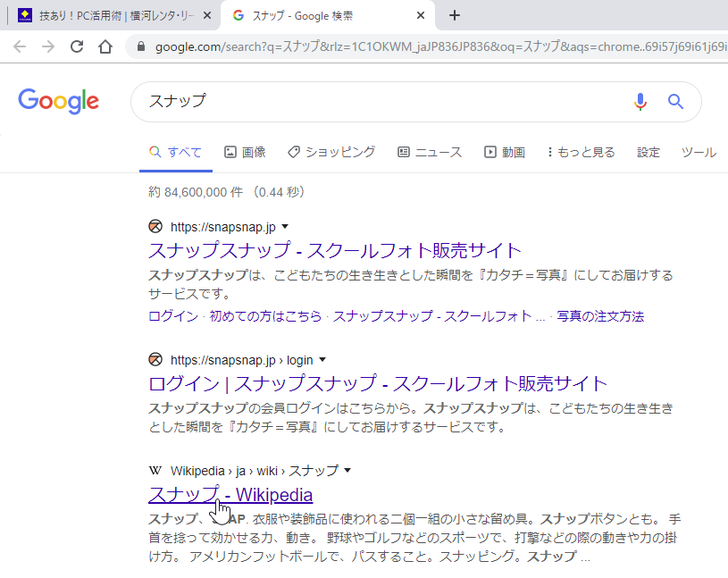This screenshot has height=578, width=728.
Task: Select the スナップ - Google 検索 tab
Action: (x=328, y=16)
